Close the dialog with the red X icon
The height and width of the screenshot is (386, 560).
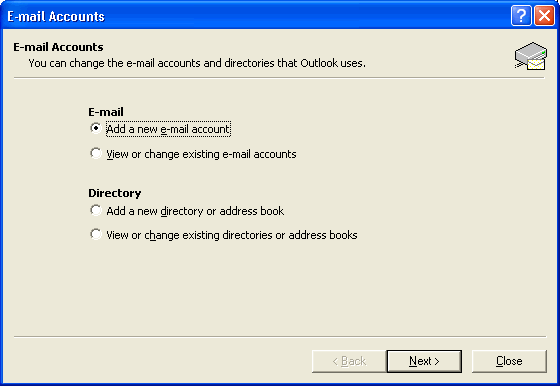[x=544, y=16]
